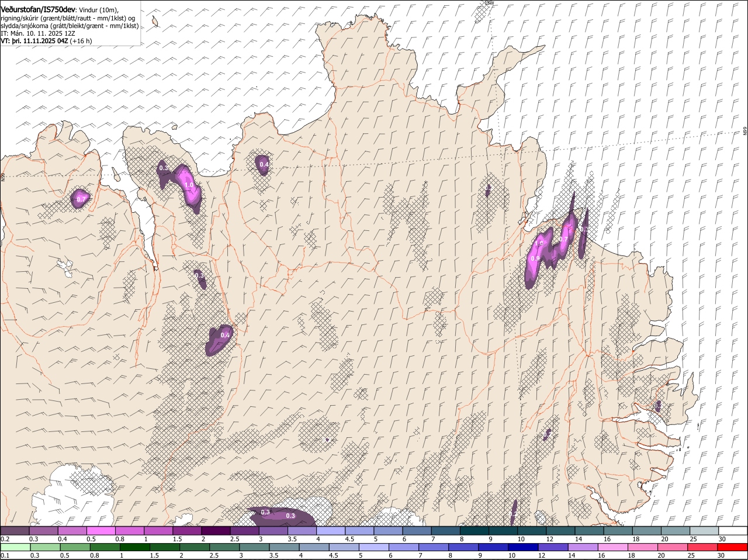Pick lower legend swatch between 0.3 and 0.5

46,547
